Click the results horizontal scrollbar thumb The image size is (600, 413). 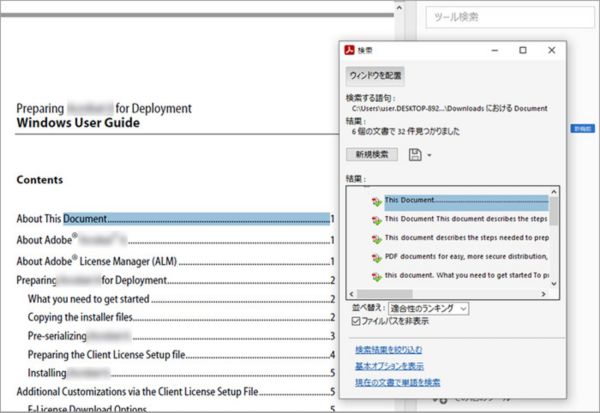pos(385,294)
